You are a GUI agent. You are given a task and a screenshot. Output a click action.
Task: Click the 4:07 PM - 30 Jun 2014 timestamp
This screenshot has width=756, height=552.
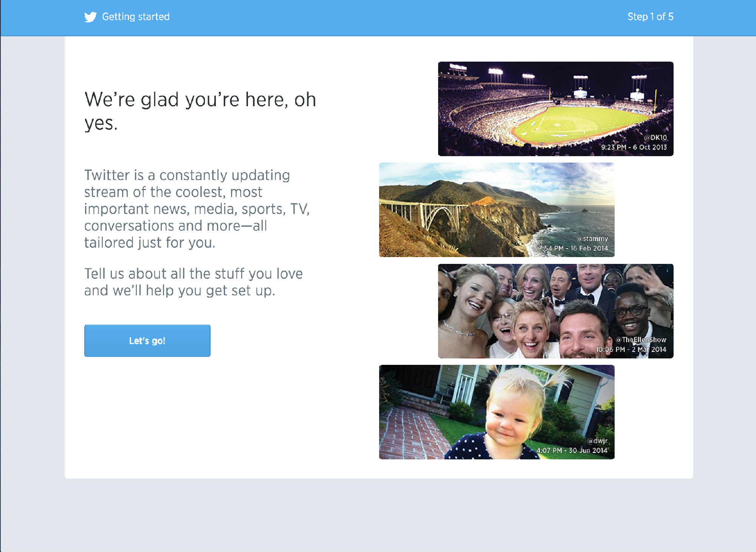coord(572,450)
